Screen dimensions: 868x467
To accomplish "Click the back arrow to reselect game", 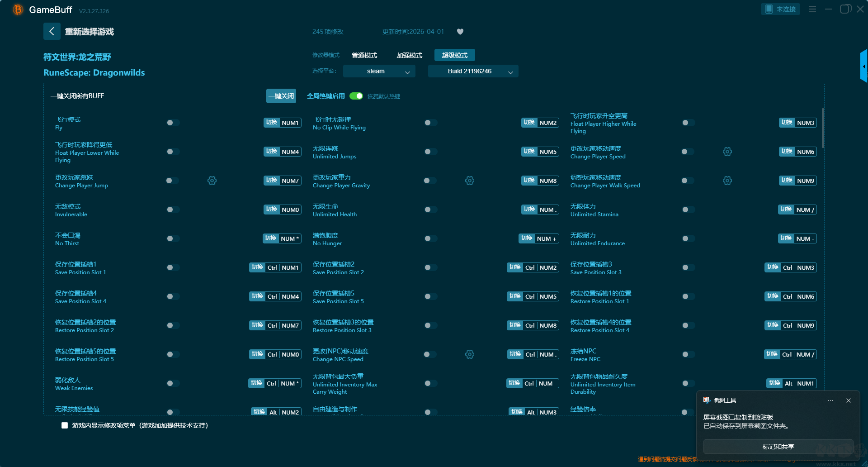I will tap(52, 31).
